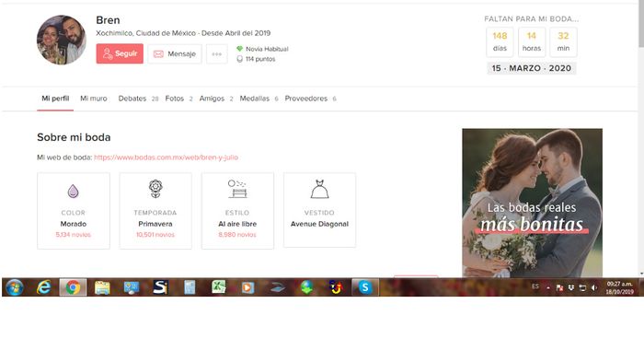Click the green diamond Novia Habitual icon

239,49
